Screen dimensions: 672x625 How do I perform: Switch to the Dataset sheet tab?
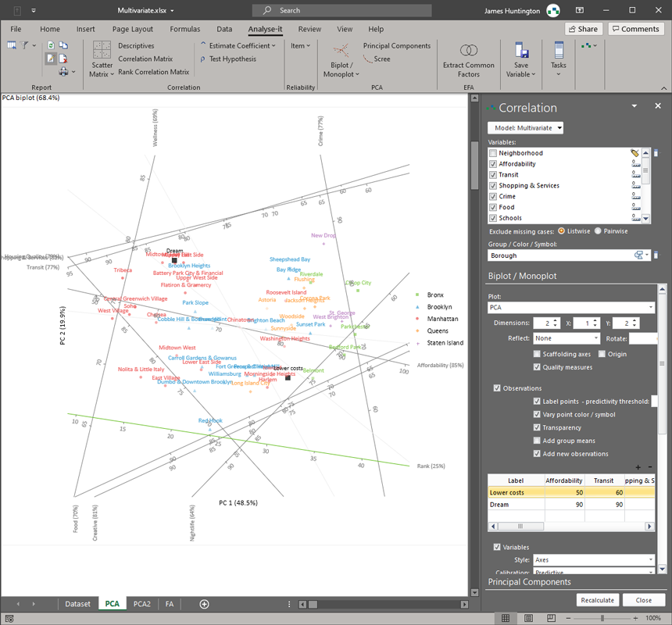(77, 604)
